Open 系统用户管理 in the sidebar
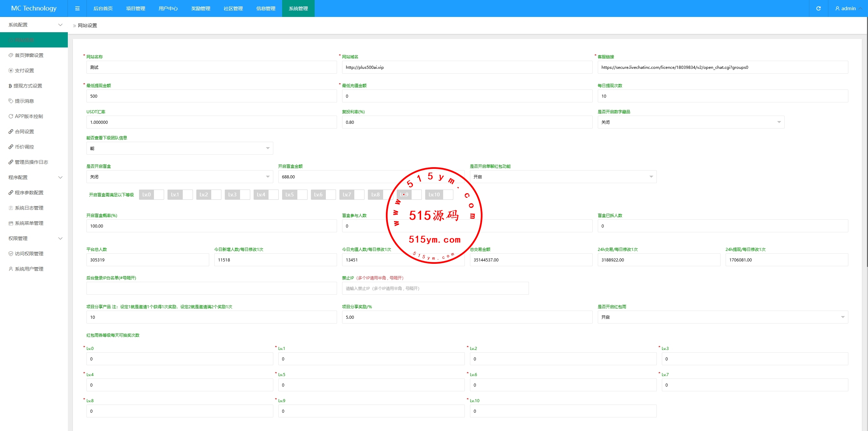 tap(29, 269)
